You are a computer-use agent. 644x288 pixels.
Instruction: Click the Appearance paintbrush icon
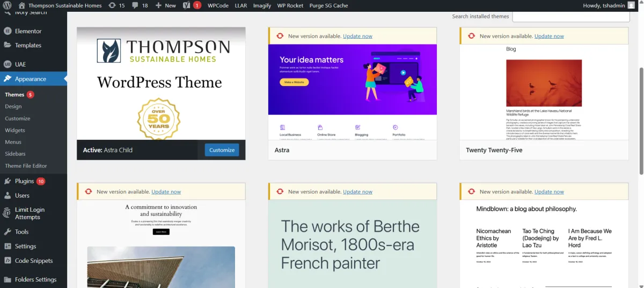(x=8, y=79)
